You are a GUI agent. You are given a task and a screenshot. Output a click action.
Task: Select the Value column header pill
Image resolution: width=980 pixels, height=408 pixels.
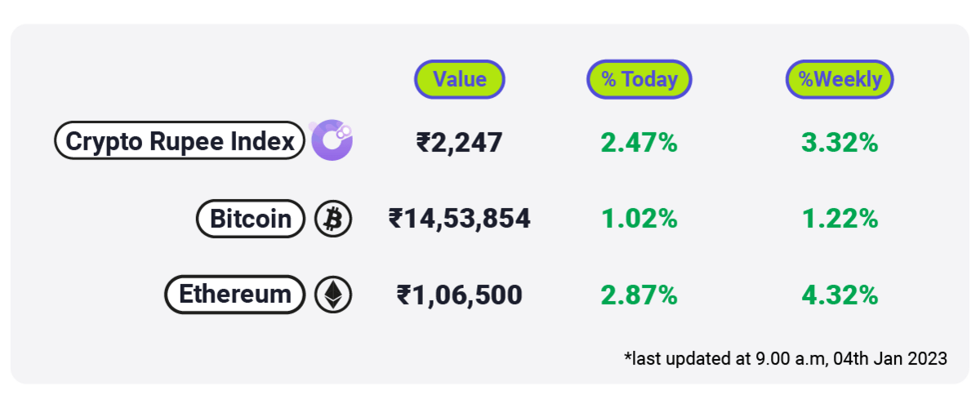click(x=460, y=79)
